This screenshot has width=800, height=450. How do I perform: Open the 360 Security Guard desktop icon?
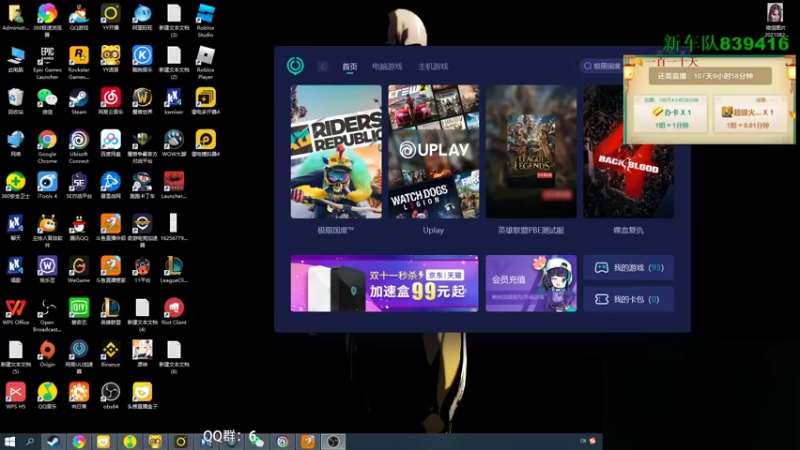coord(15,185)
